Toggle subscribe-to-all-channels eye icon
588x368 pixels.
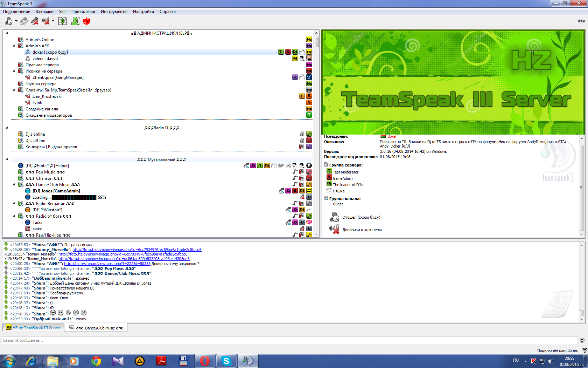pos(62,21)
